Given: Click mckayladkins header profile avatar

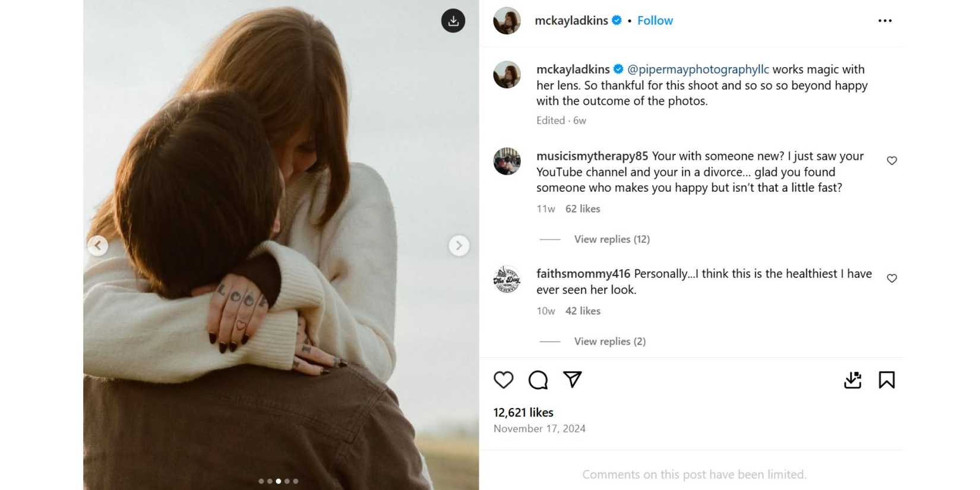Looking at the screenshot, I should [x=507, y=21].
